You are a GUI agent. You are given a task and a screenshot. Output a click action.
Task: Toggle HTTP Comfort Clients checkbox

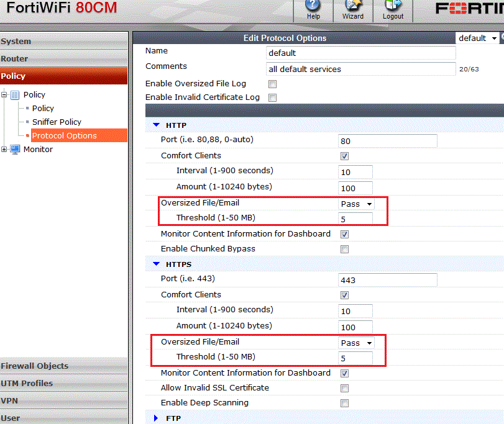coord(344,156)
